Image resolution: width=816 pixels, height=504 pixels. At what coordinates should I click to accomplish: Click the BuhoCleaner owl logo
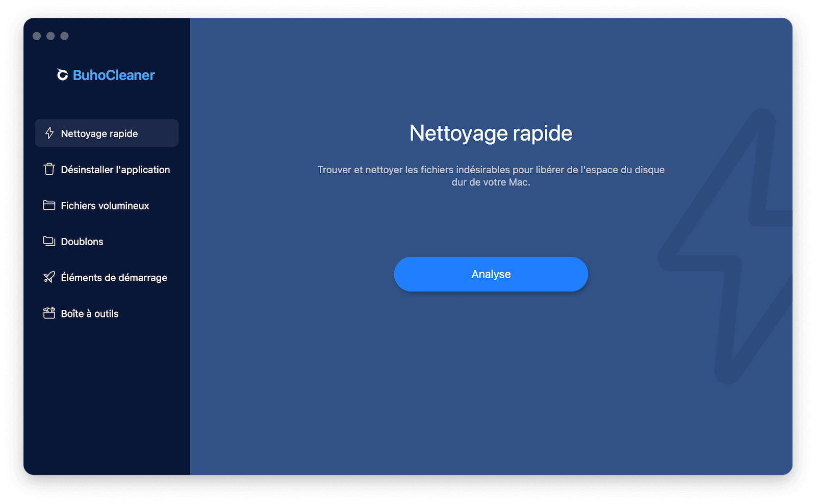pyautogui.click(x=62, y=74)
